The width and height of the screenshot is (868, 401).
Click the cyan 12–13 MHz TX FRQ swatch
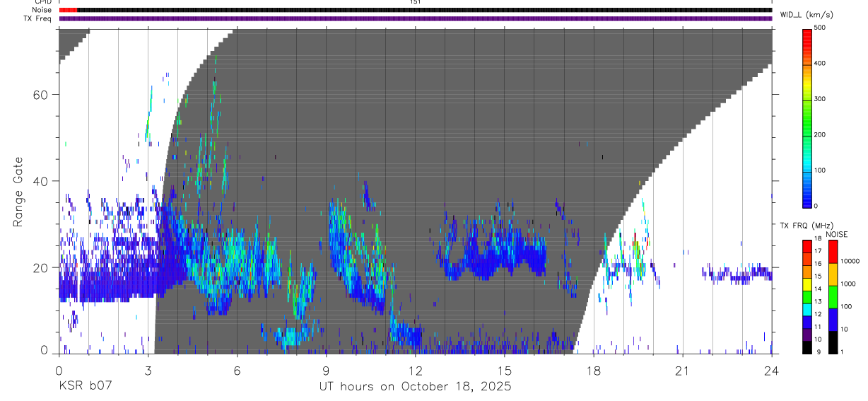point(807,309)
